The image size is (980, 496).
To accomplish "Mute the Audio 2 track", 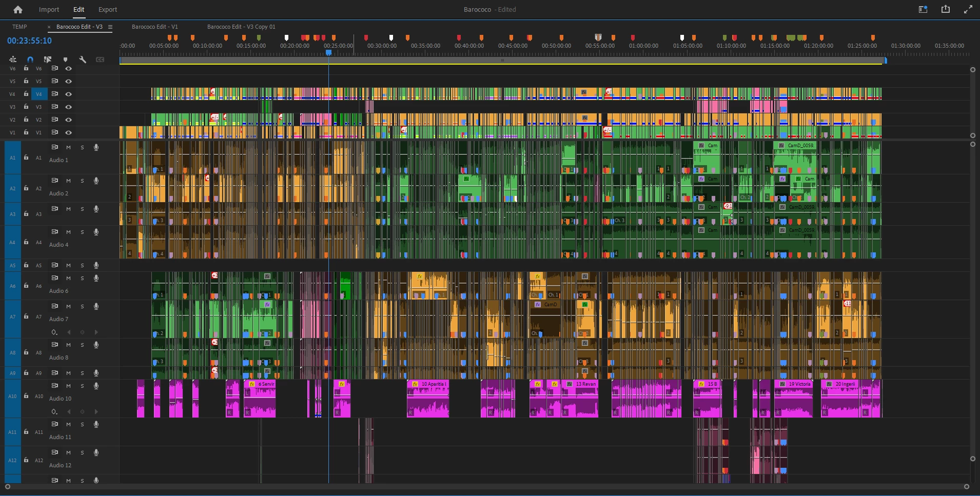I will [68, 181].
